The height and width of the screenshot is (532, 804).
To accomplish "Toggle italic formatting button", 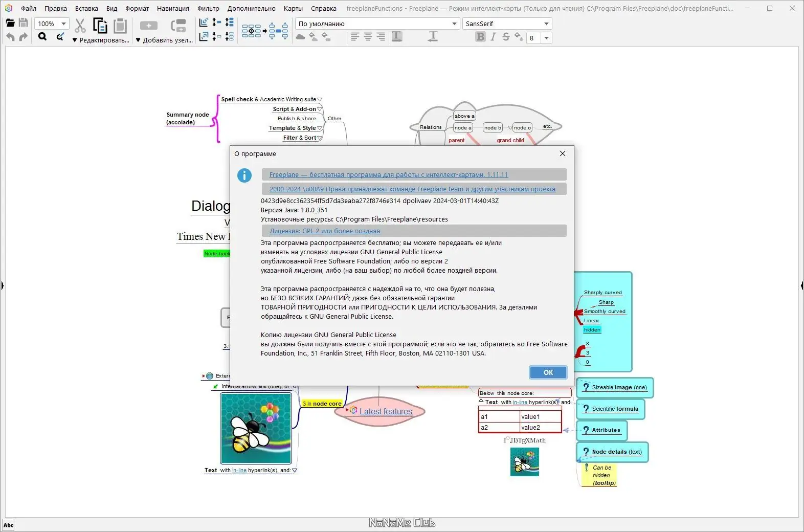I will pyautogui.click(x=493, y=37).
